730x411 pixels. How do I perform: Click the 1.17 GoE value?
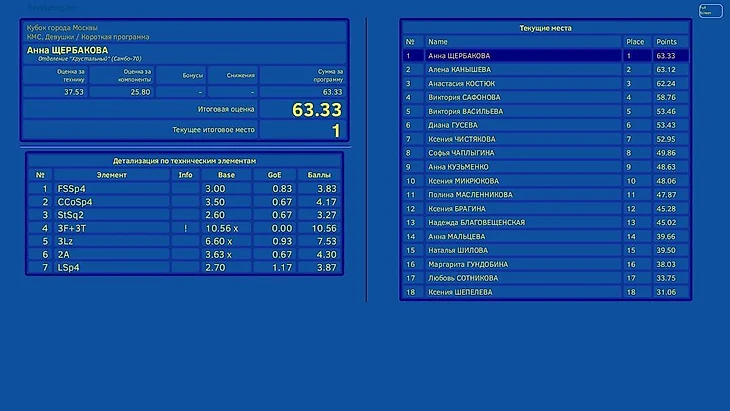282,267
